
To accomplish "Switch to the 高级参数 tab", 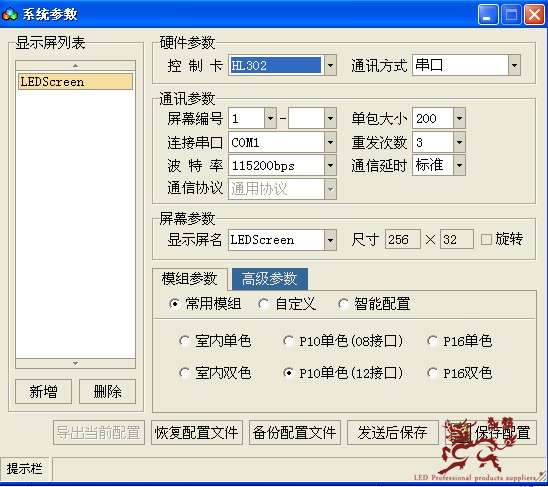I will click(x=269, y=279).
